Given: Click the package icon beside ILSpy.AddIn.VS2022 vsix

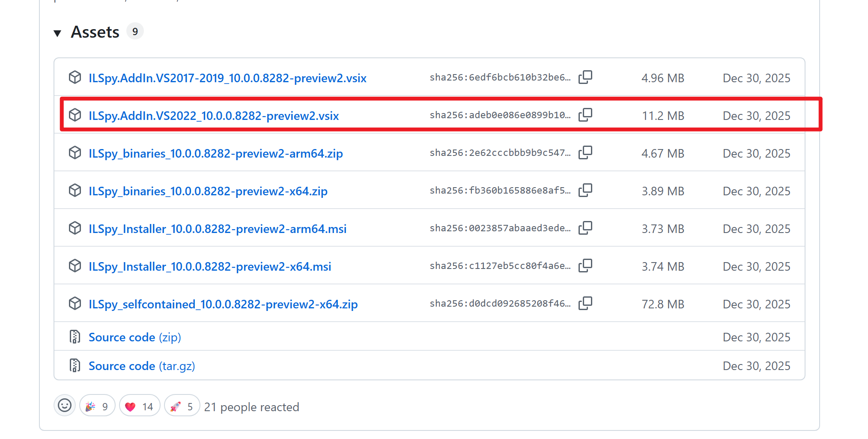Looking at the screenshot, I should click(x=75, y=115).
